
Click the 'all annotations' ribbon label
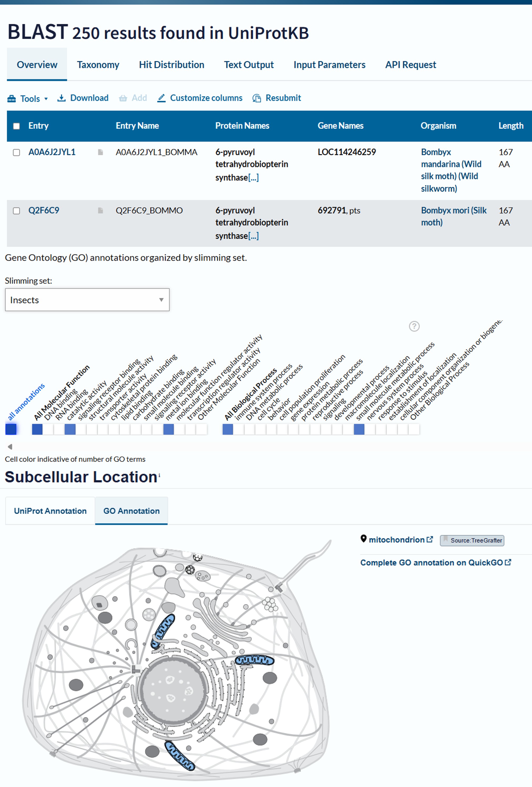click(26, 402)
